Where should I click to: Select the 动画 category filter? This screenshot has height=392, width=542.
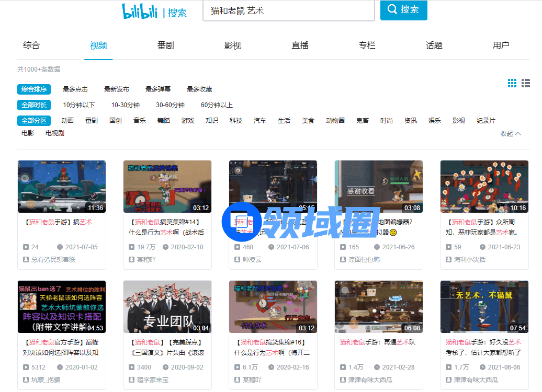point(67,121)
